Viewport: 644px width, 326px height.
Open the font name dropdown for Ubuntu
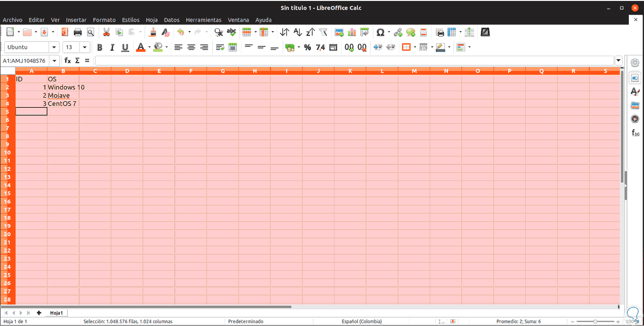(x=54, y=47)
